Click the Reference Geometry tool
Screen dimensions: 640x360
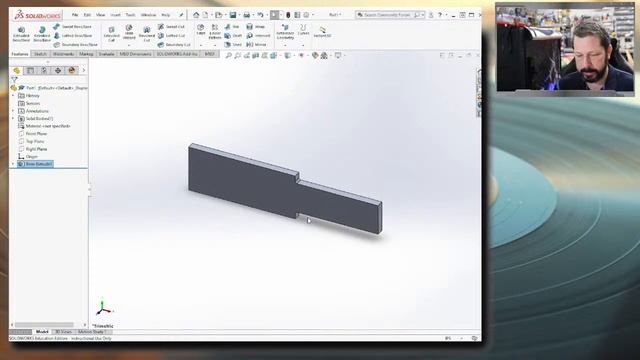tap(285, 32)
